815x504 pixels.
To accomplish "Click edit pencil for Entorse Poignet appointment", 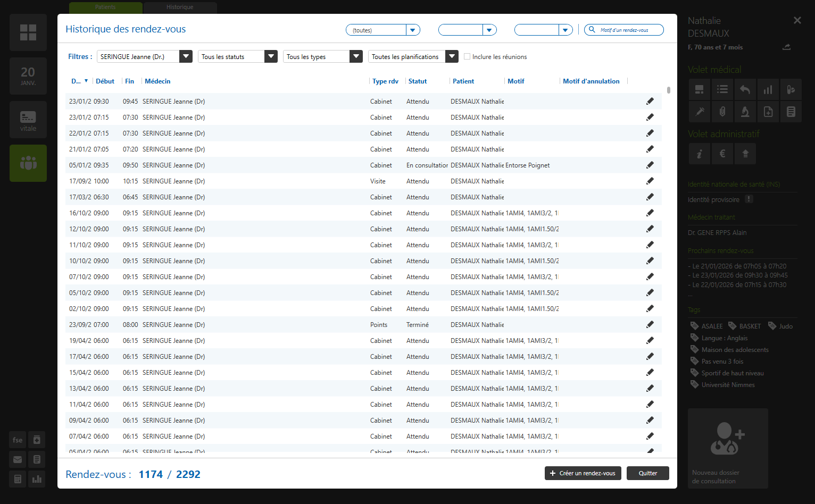I will [x=650, y=165].
